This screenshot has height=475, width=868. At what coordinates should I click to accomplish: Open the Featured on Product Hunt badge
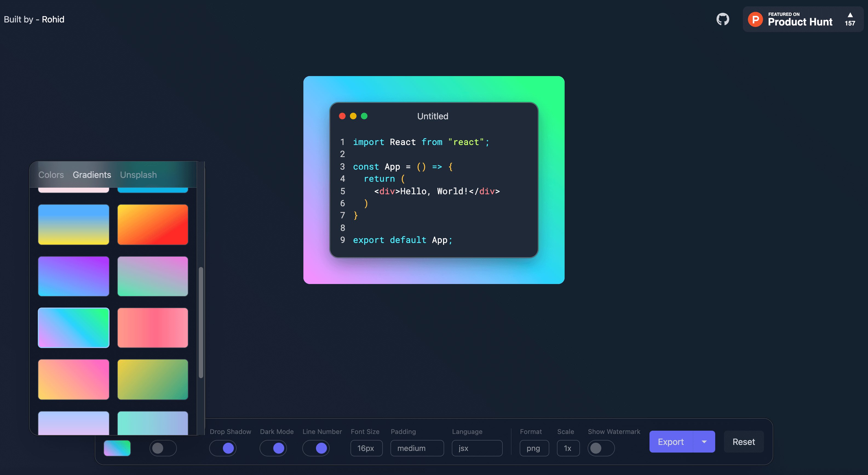click(803, 19)
